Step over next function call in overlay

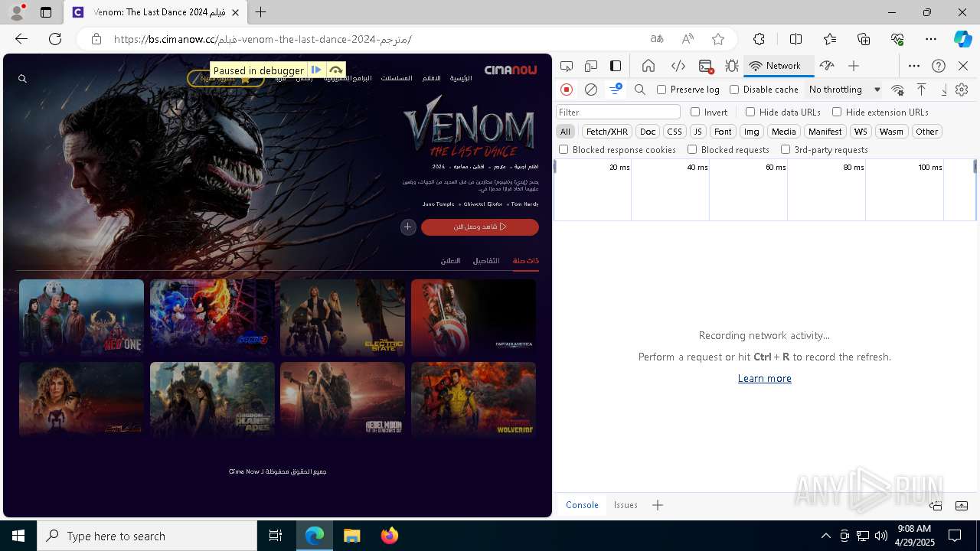pyautogui.click(x=335, y=70)
